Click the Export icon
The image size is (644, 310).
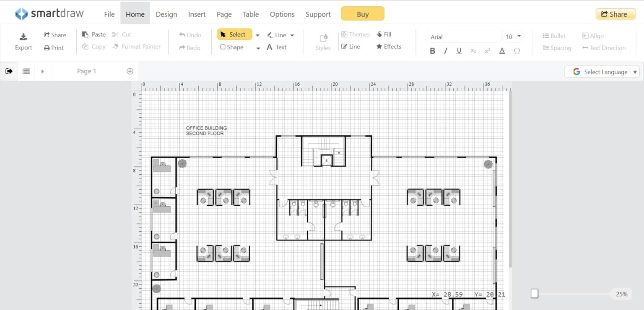coord(23,41)
